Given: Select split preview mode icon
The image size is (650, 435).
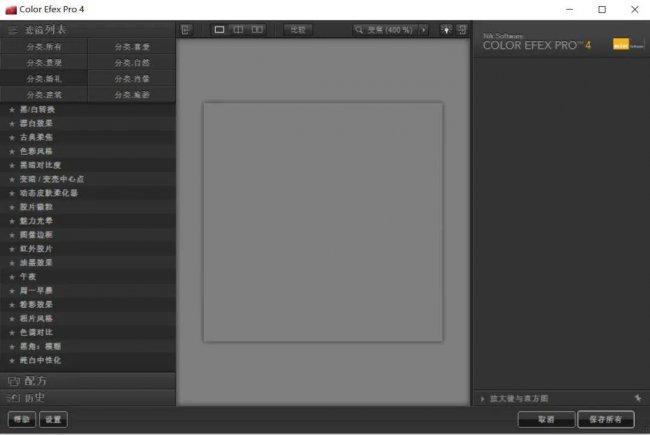Looking at the screenshot, I should coord(238,30).
